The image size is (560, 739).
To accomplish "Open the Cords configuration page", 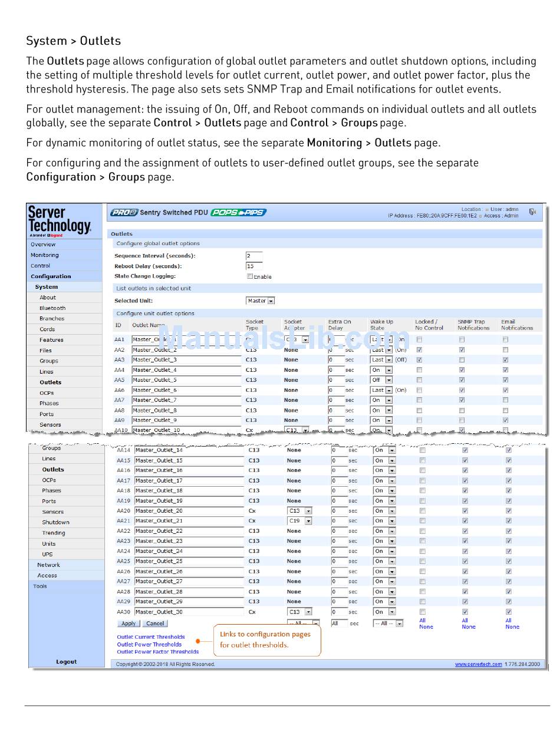I will [47, 329].
